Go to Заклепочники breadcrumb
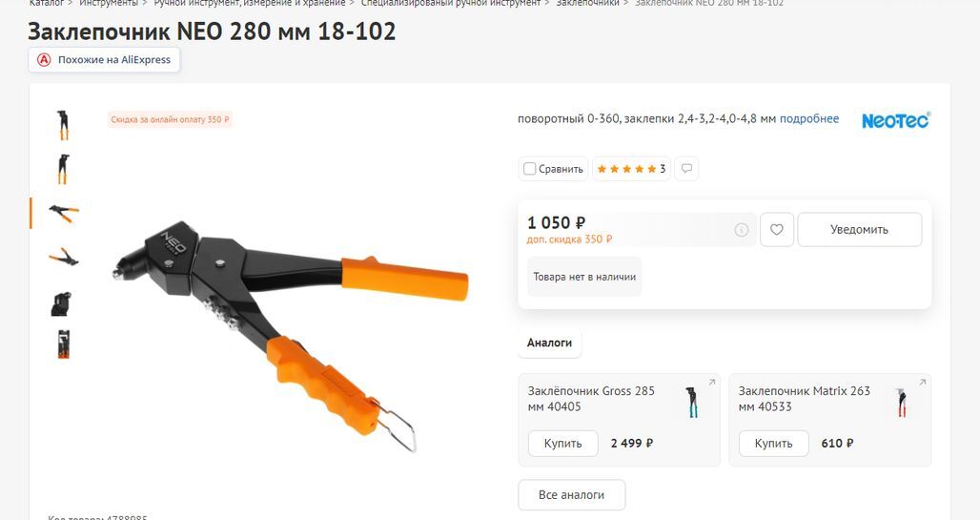This screenshot has width=980, height=520. [587, 3]
